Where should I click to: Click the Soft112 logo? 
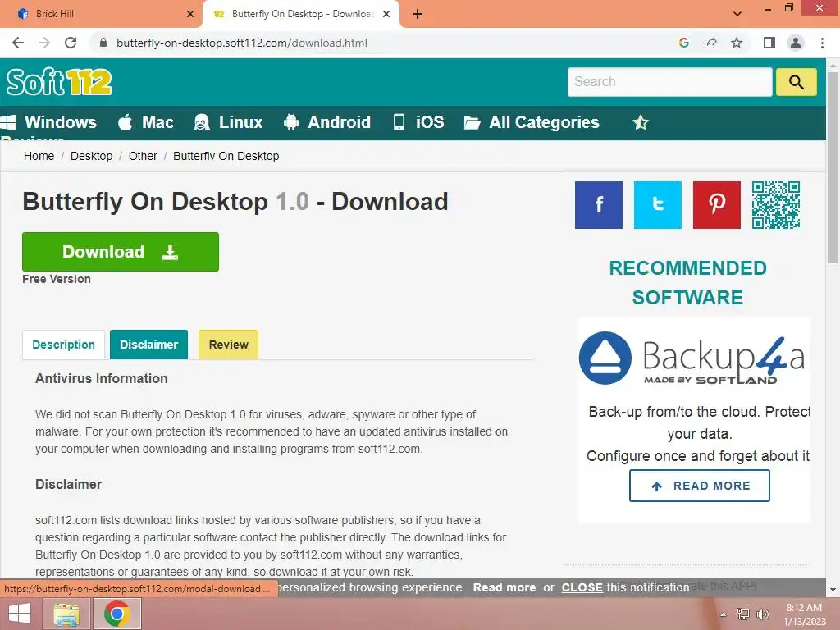point(59,82)
